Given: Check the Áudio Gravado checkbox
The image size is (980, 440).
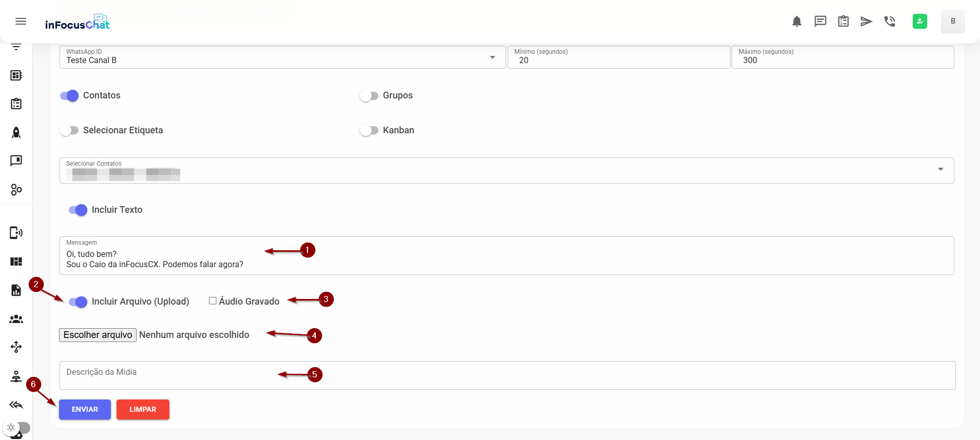Looking at the screenshot, I should click(213, 301).
